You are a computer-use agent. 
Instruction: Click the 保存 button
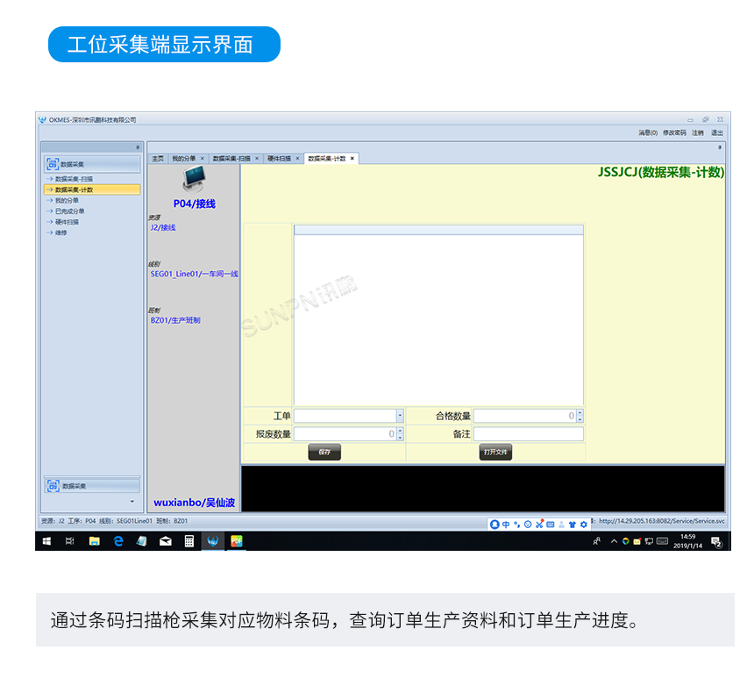(324, 452)
